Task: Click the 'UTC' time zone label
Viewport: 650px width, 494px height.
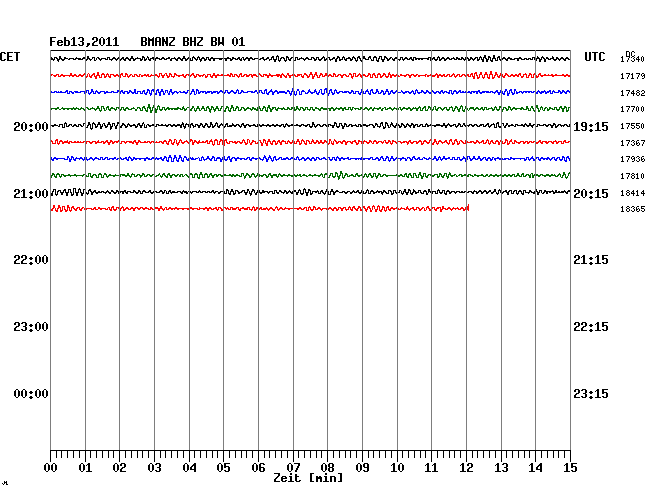Action: [595, 57]
